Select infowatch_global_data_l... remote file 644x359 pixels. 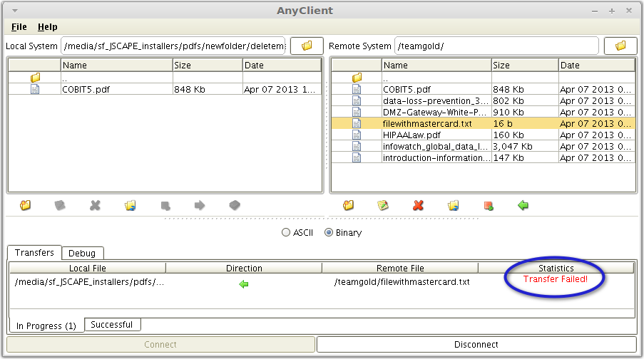(x=435, y=147)
